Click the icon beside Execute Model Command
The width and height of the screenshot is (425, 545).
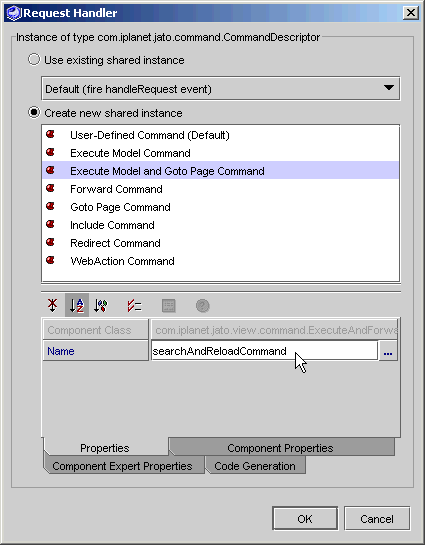(51, 152)
